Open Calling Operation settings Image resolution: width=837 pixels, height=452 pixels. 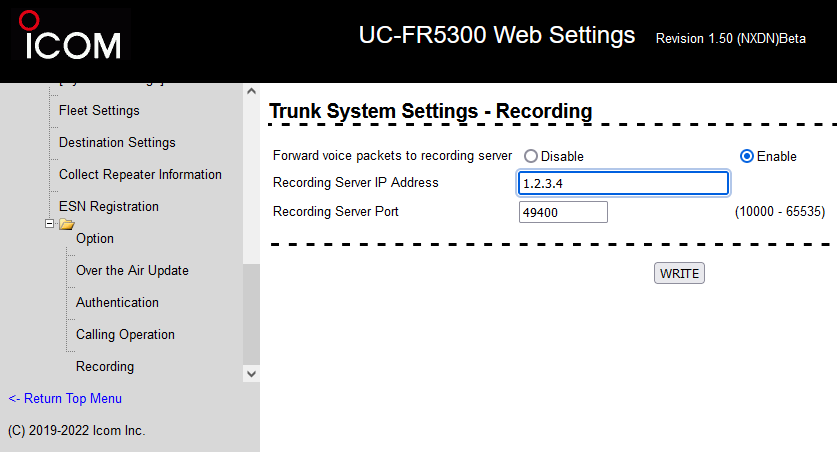[125, 334]
